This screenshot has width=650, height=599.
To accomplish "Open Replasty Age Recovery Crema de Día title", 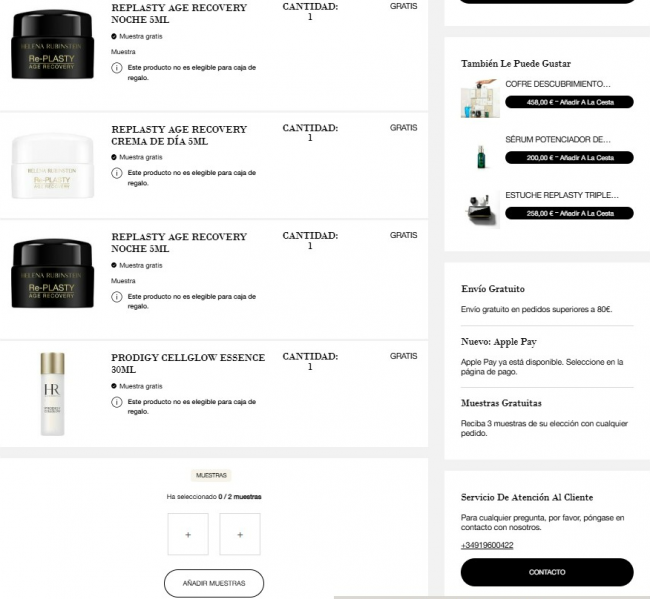I will (x=179, y=135).
